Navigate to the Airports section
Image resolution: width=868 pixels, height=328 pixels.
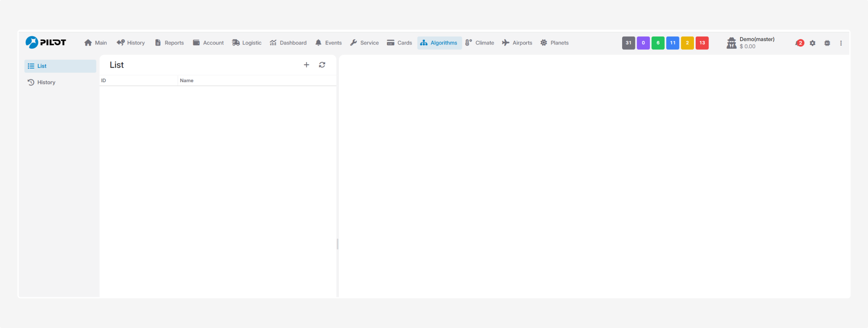517,43
